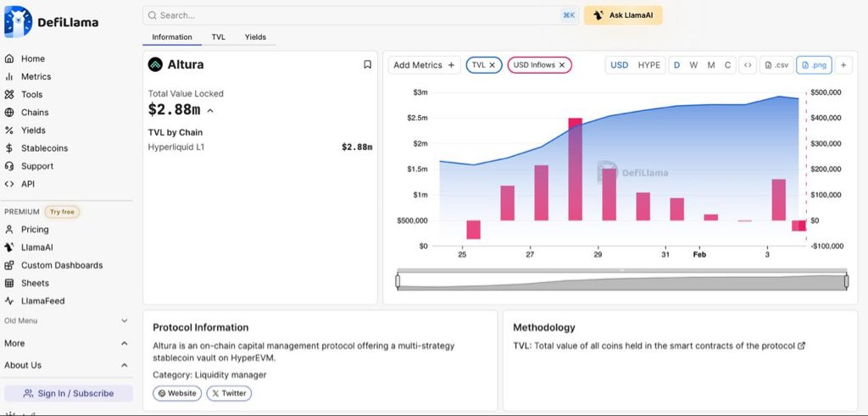Screen dimensions: 868x416
Task: Collapse the About Us section
Action: pyautogui.click(x=66, y=365)
